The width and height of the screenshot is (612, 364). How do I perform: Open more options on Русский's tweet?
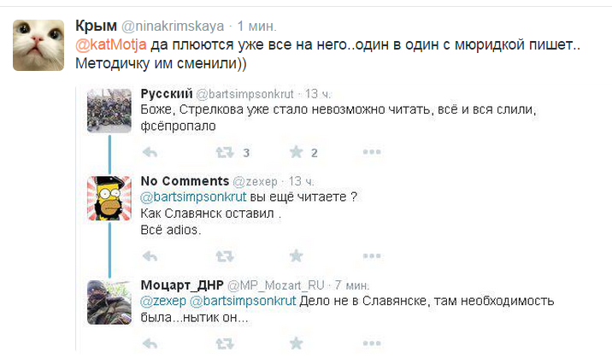coord(371,152)
